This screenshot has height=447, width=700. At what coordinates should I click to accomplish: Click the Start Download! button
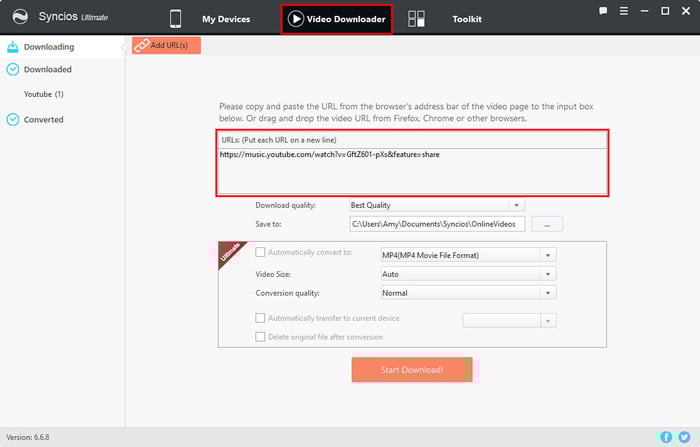coord(412,370)
